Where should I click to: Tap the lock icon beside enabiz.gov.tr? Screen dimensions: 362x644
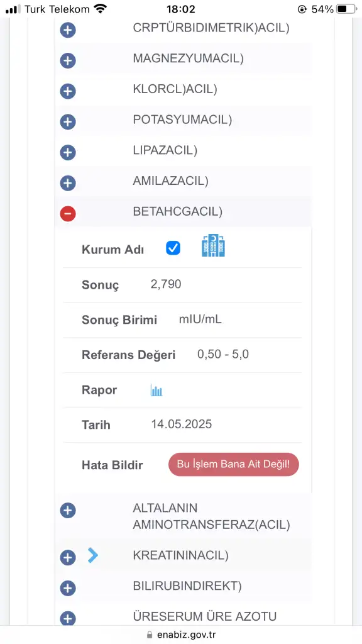point(150,635)
